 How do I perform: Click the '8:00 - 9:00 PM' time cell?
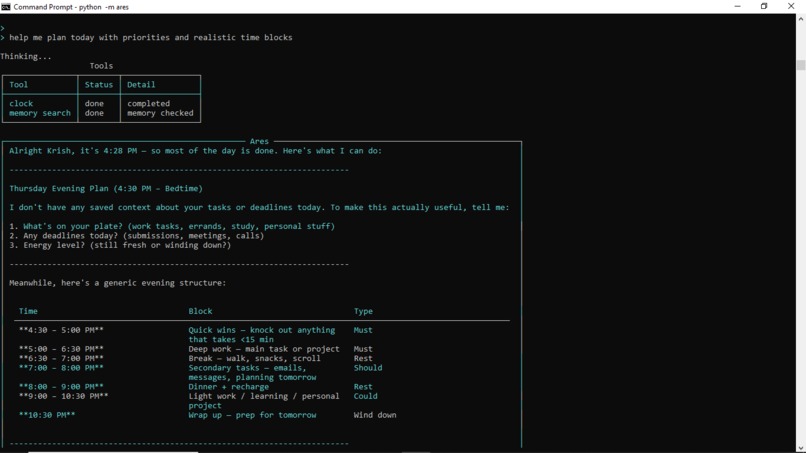point(61,387)
